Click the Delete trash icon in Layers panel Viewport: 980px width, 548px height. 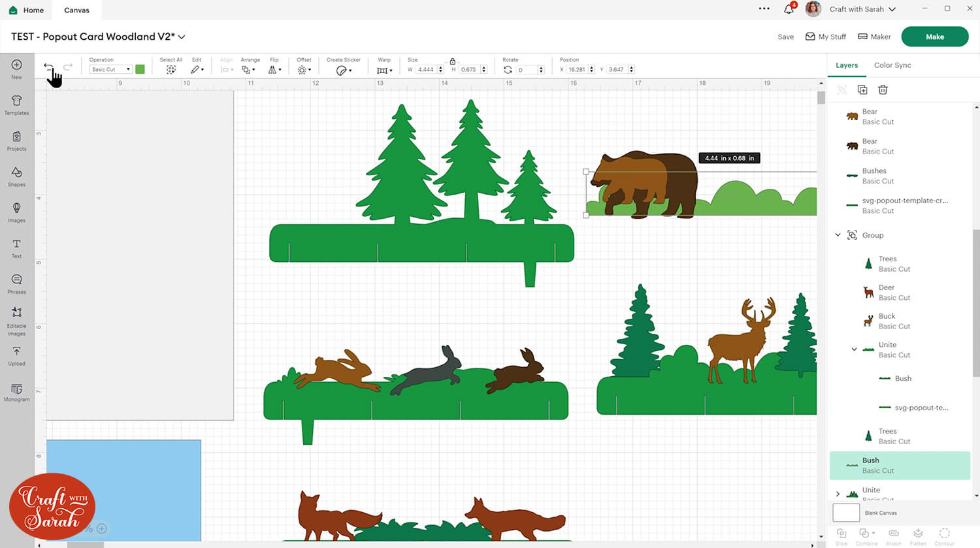tap(883, 89)
